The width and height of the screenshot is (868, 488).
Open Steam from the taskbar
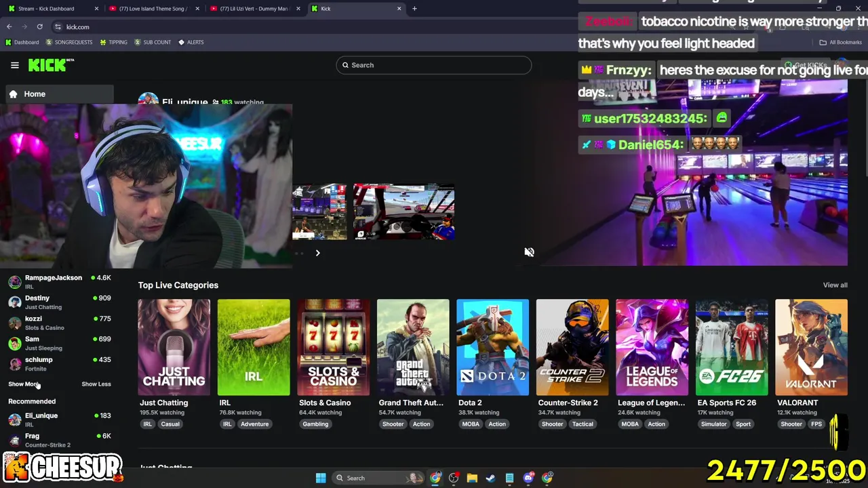(x=490, y=478)
